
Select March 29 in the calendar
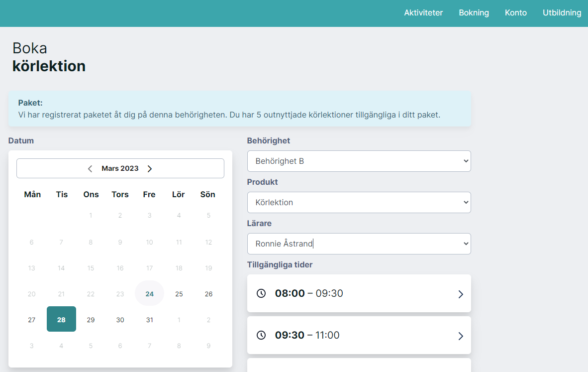91,319
